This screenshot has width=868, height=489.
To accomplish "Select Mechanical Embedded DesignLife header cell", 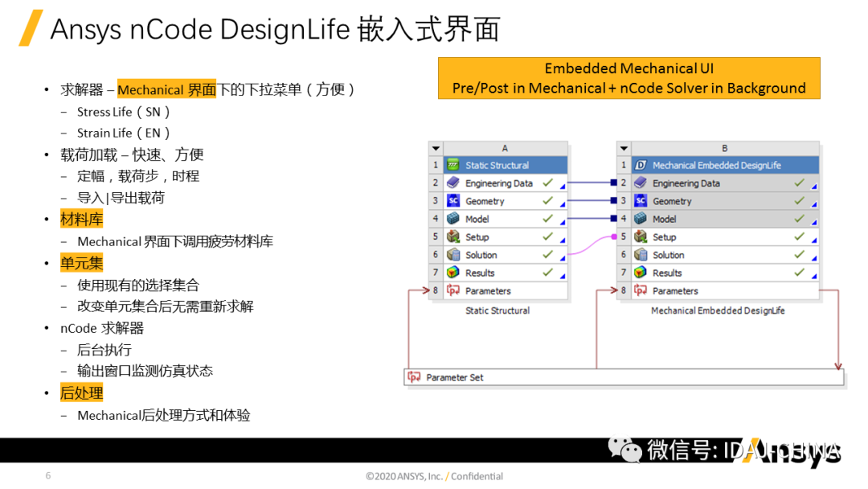I will click(x=725, y=165).
